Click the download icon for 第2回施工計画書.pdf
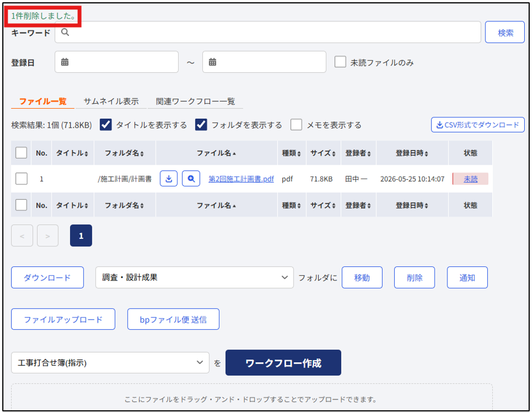The image size is (532, 412). pos(169,179)
